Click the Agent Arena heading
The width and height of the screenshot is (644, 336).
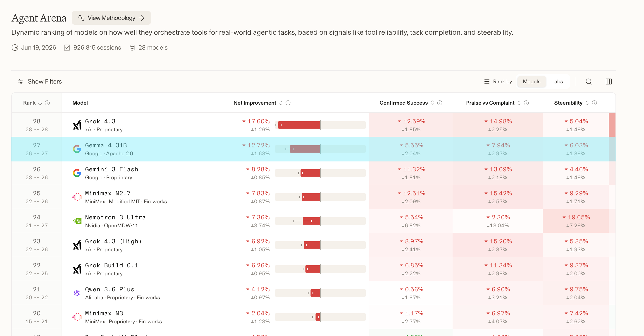pyautogui.click(x=39, y=18)
